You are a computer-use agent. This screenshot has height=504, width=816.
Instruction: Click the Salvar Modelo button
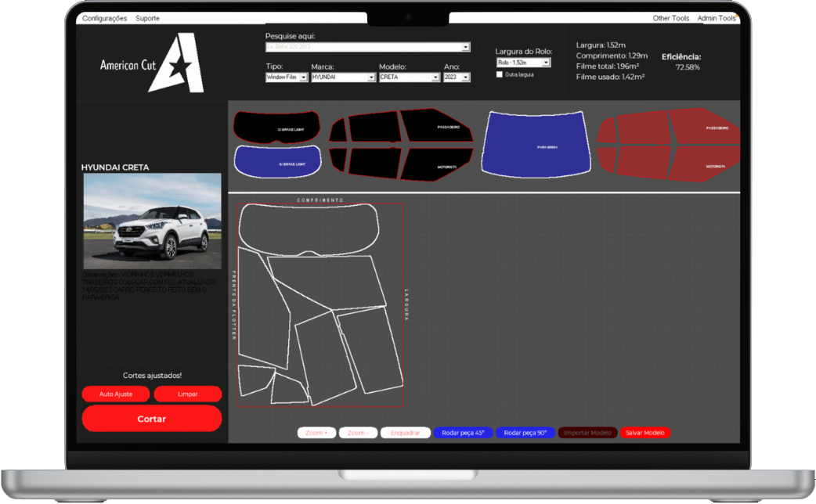point(645,433)
